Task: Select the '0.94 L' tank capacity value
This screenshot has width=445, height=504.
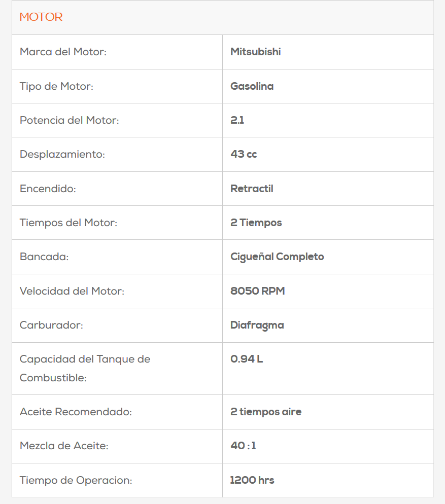Action: point(247,359)
